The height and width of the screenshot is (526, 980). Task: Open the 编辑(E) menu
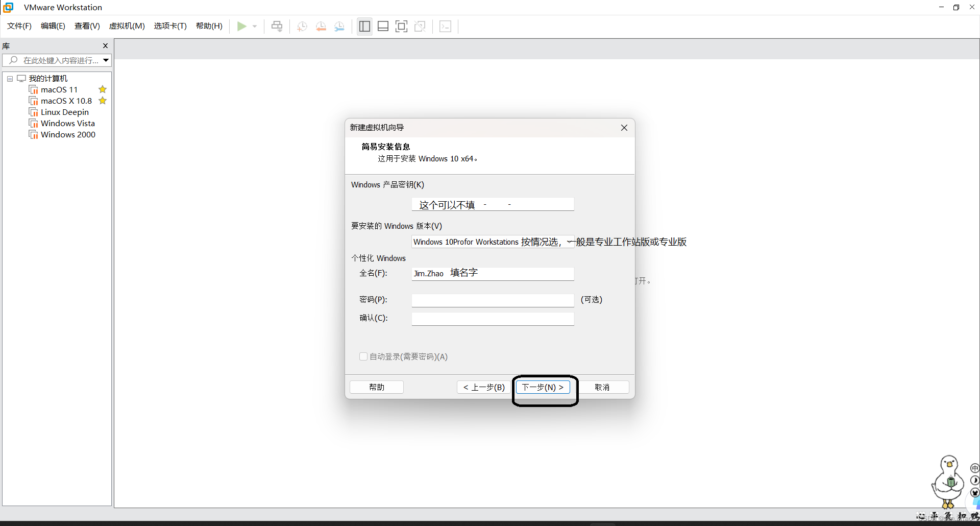53,26
